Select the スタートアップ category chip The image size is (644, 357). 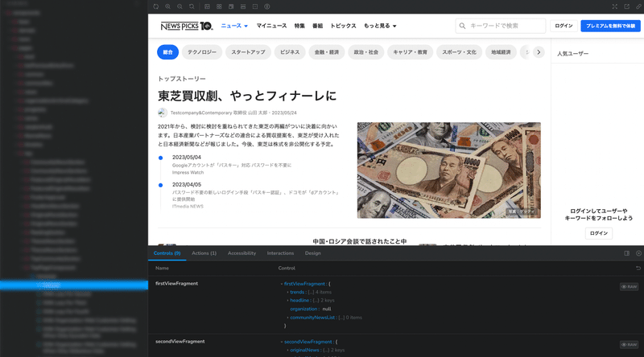click(248, 52)
